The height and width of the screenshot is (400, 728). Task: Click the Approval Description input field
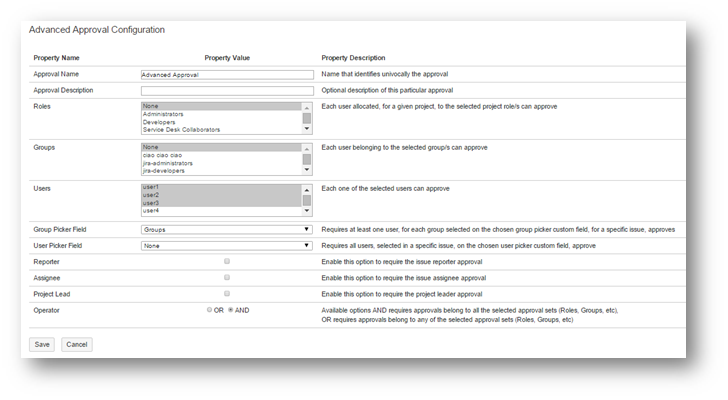point(227,90)
